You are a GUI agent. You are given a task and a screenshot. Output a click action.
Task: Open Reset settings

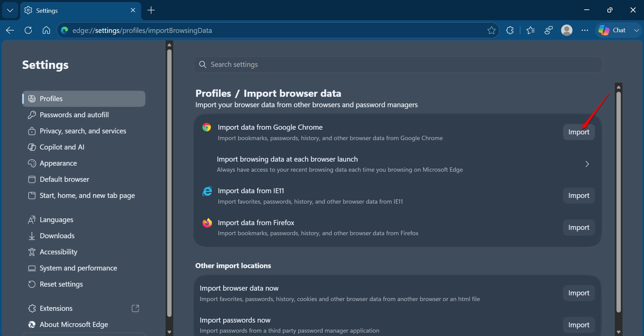tap(84, 284)
